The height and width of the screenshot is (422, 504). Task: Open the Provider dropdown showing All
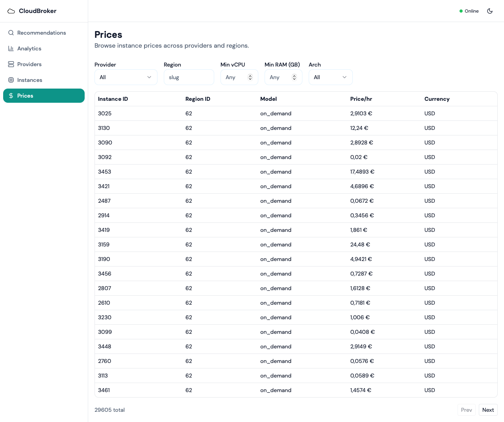pos(126,77)
